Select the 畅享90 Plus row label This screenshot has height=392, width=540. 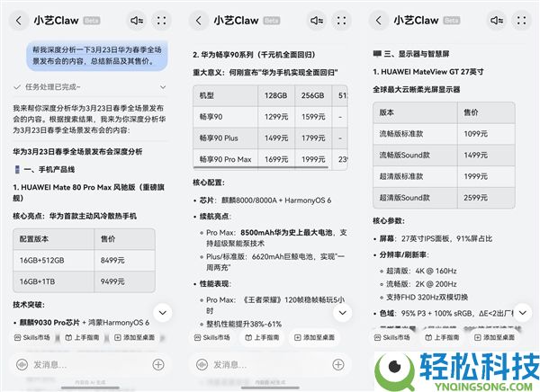point(225,138)
